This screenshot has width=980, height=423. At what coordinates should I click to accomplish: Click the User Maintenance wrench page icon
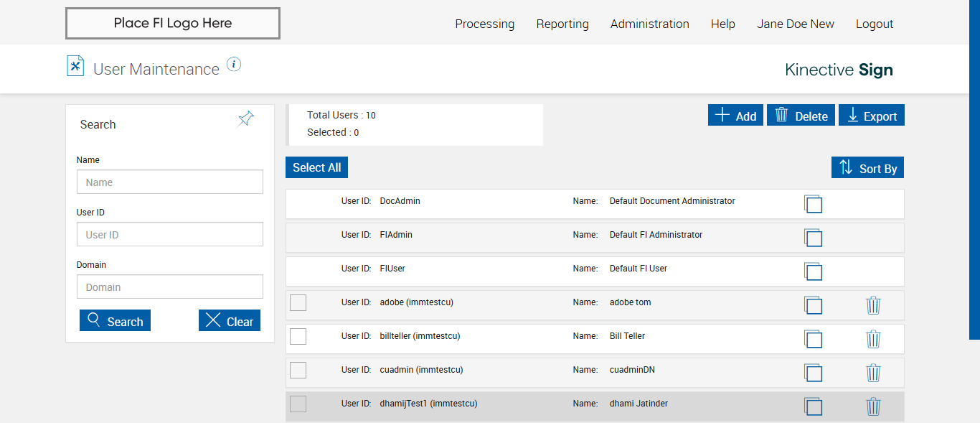pyautogui.click(x=75, y=66)
